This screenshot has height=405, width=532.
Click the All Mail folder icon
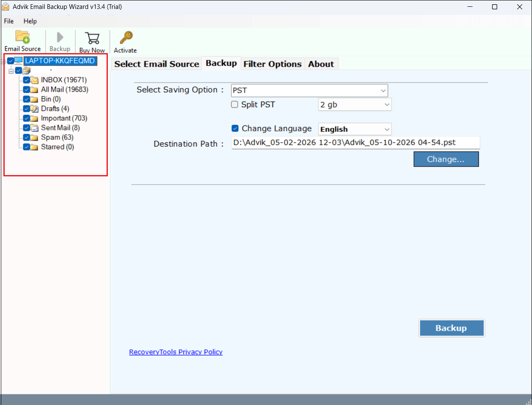click(34, 90)
